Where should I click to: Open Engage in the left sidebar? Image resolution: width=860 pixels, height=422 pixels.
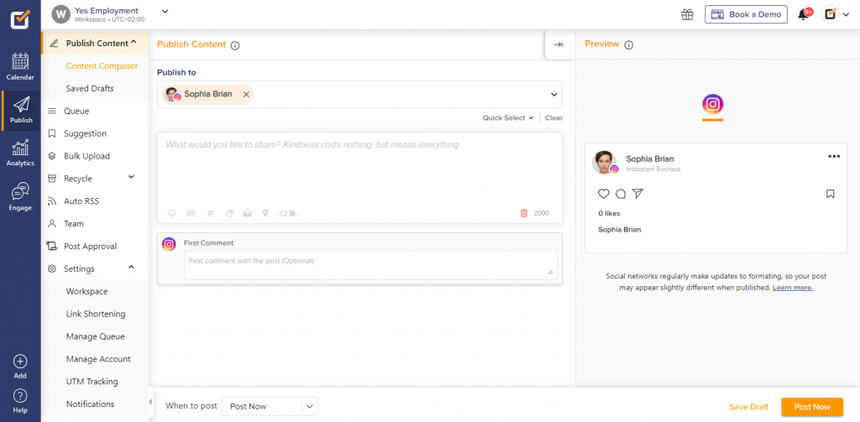pyautogui.click(x=20, y=196)
